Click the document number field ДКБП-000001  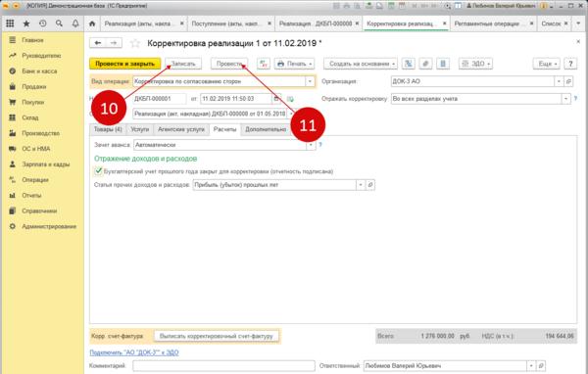[160, 99]
